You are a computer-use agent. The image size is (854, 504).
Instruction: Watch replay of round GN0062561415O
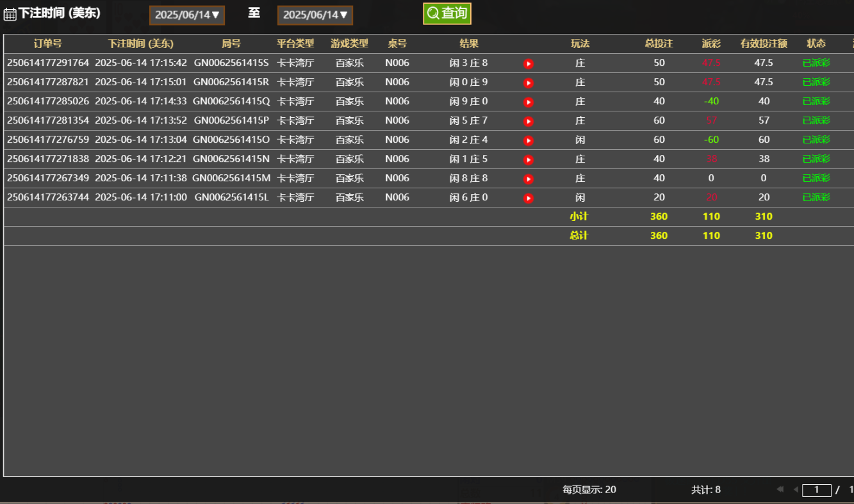pyautogui.click(x=529, y=140)
